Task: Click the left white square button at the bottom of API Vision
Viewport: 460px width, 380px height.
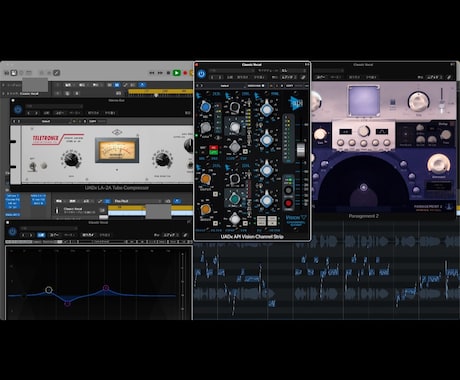Action: pos(261,220)
